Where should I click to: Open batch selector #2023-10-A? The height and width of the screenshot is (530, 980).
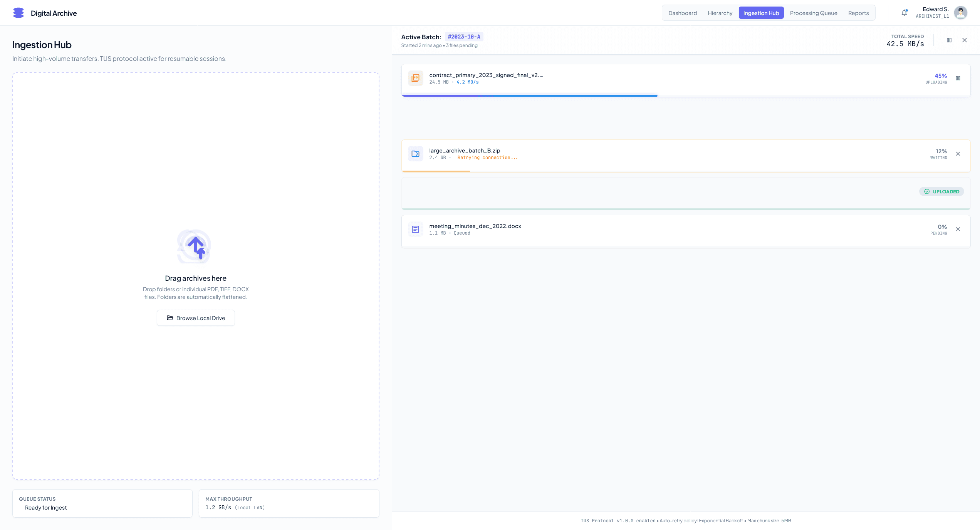(464, 37)
